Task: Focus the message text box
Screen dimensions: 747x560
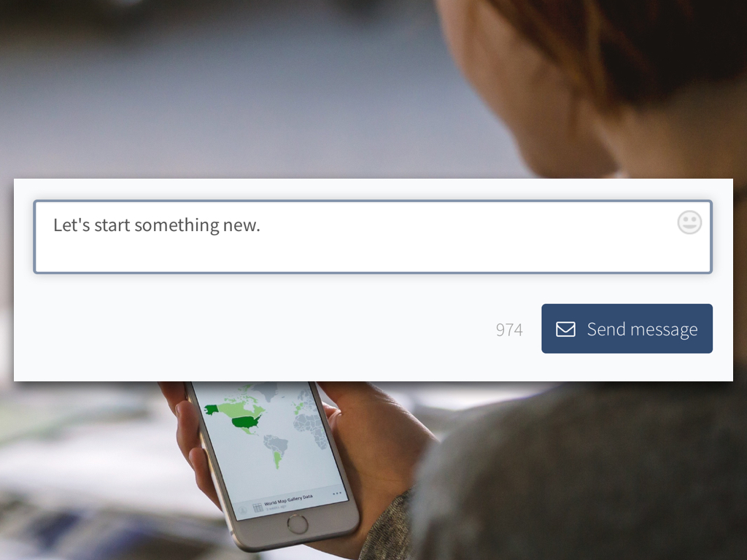Action: [x=373, y=237]
